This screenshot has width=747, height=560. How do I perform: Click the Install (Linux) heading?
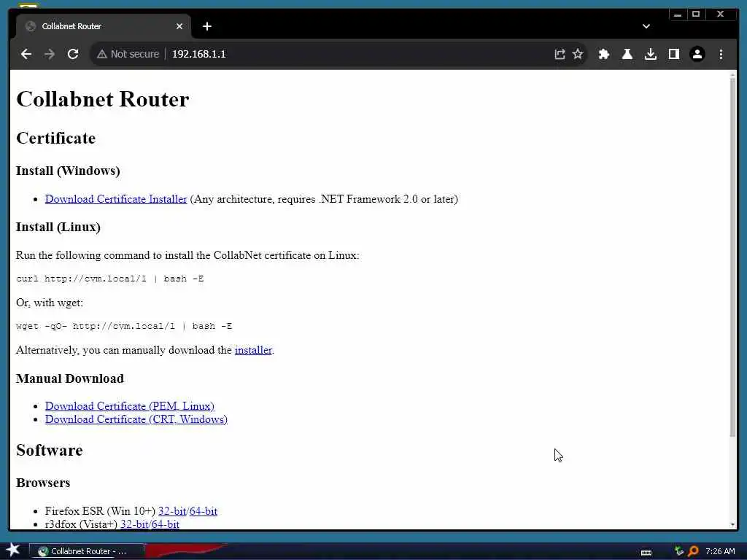[x=58, y=227]
